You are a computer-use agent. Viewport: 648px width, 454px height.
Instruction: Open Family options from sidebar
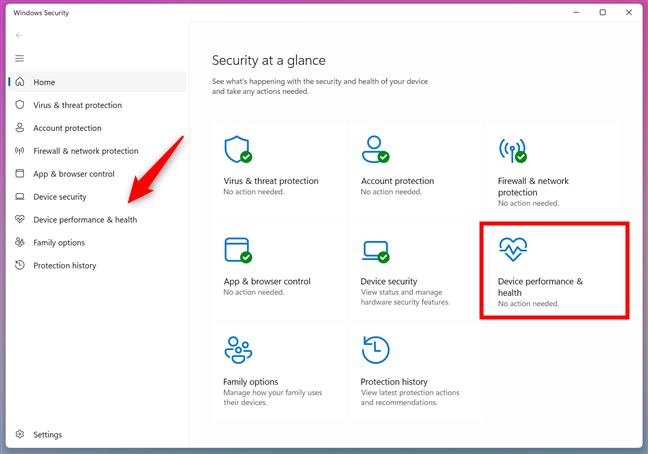[98, 242]
